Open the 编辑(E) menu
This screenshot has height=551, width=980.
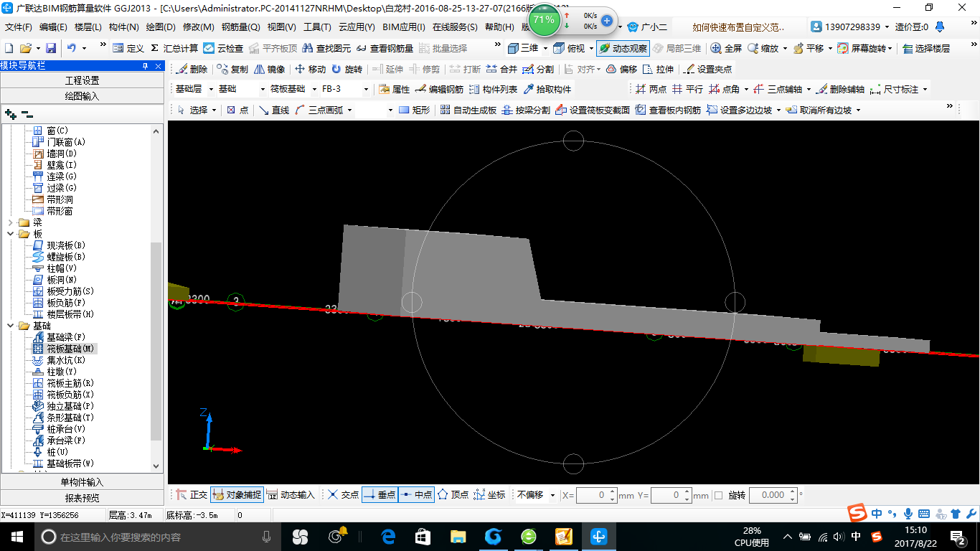(53, 27)
